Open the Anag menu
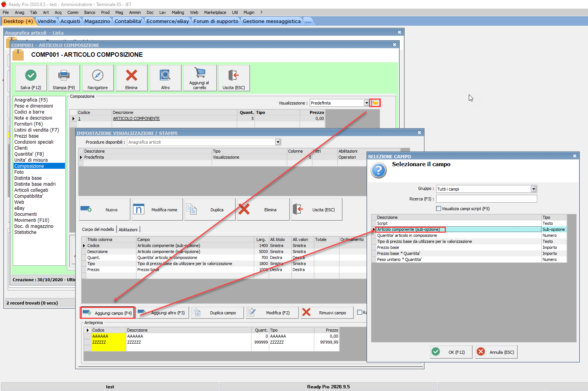Image resolution: width=588 pixels, height=391 pixels. coord(20,12)
